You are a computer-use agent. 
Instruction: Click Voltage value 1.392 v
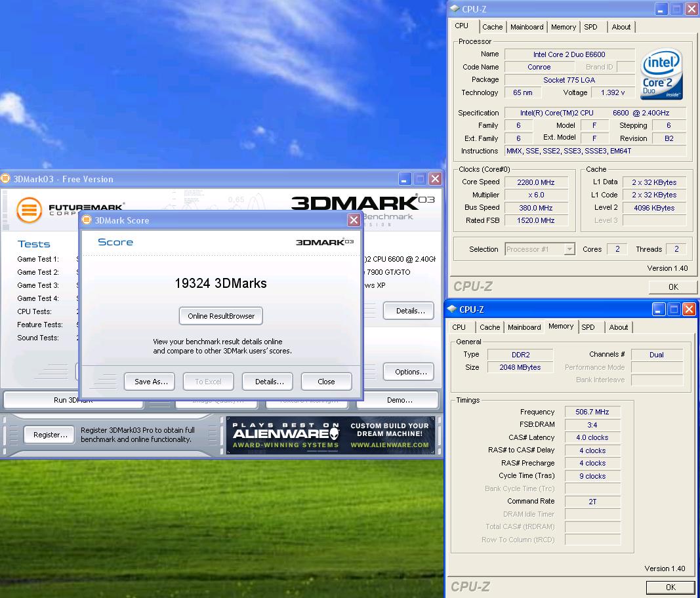(x=613, y=92)
